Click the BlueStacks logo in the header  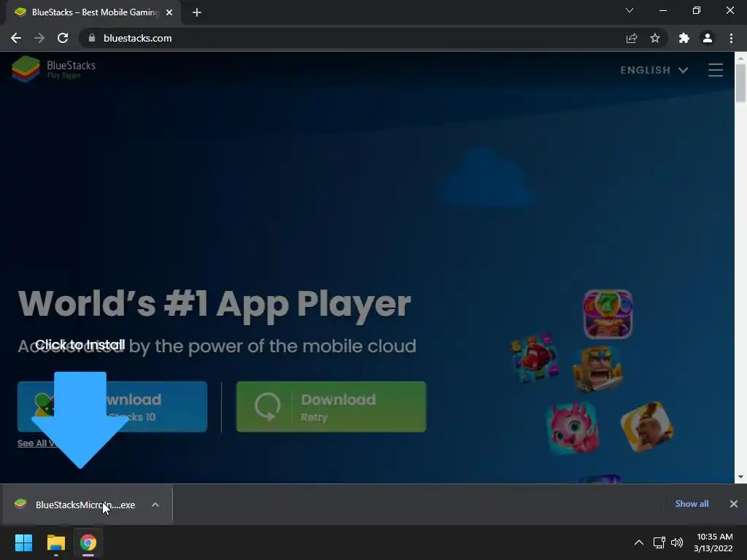[x=54, y=69]
